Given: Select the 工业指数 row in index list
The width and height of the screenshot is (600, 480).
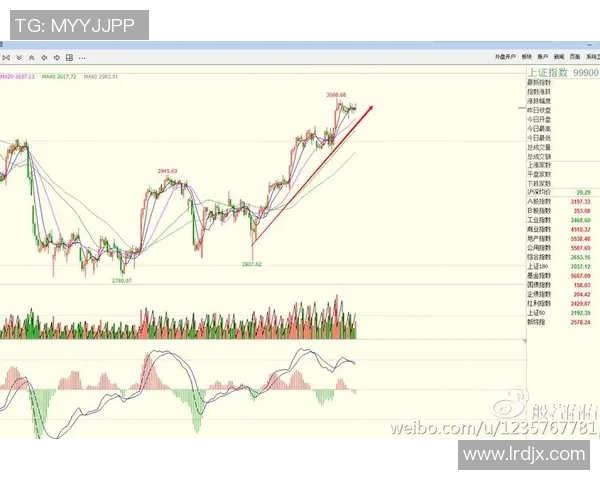Looking at the screenshot, I should click(539, 219).
